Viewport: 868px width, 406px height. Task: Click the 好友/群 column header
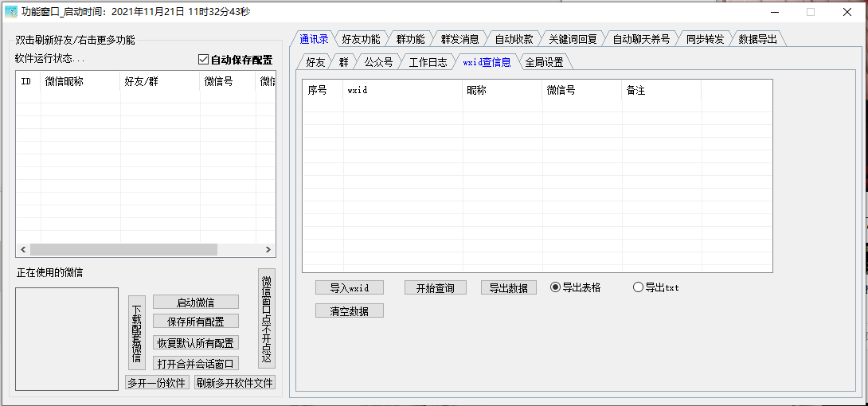click(x=160, y=82)
